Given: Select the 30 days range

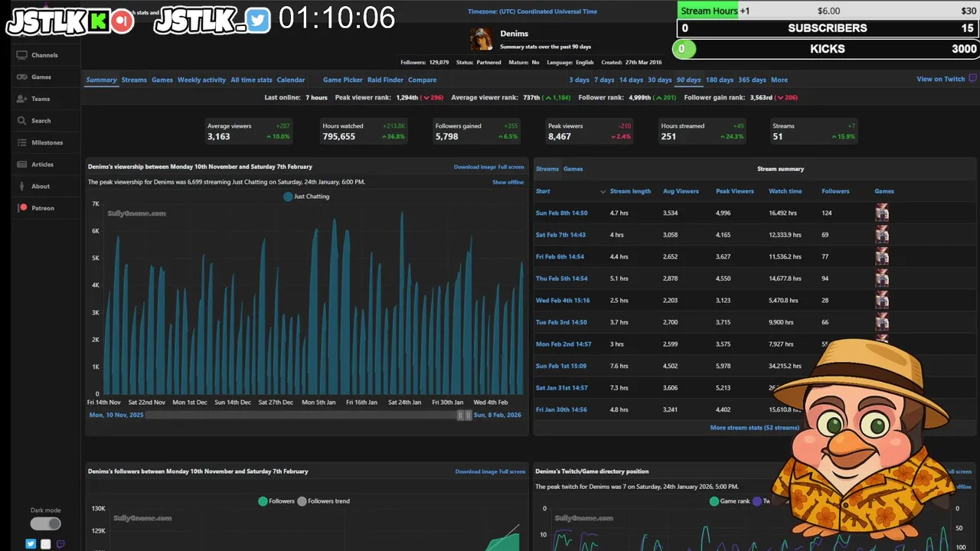Looking at the screenshot, I should coord(659,80).
